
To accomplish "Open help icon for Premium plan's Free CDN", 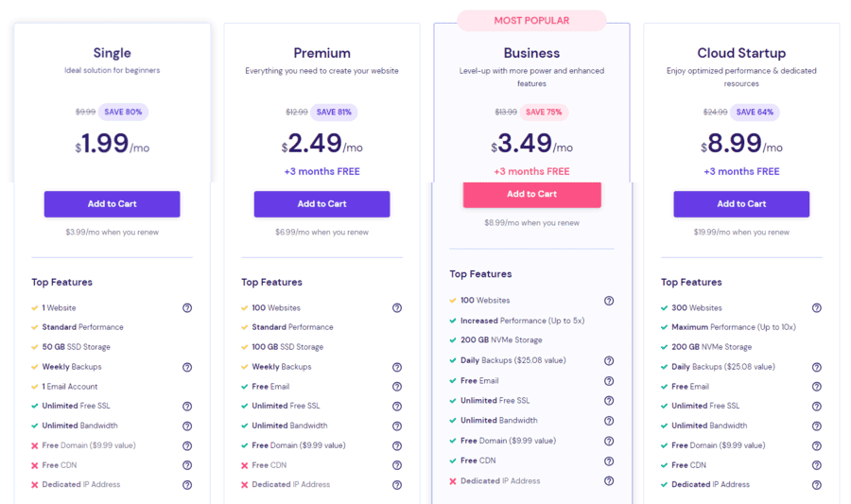I will pyautogui.click(x=397, y=465).
